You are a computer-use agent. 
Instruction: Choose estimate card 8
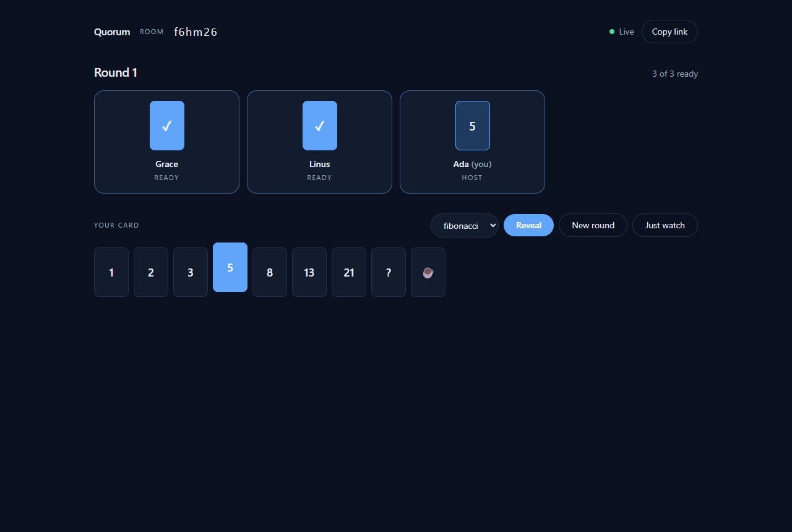pyautogui.click(x=270, y=272)
